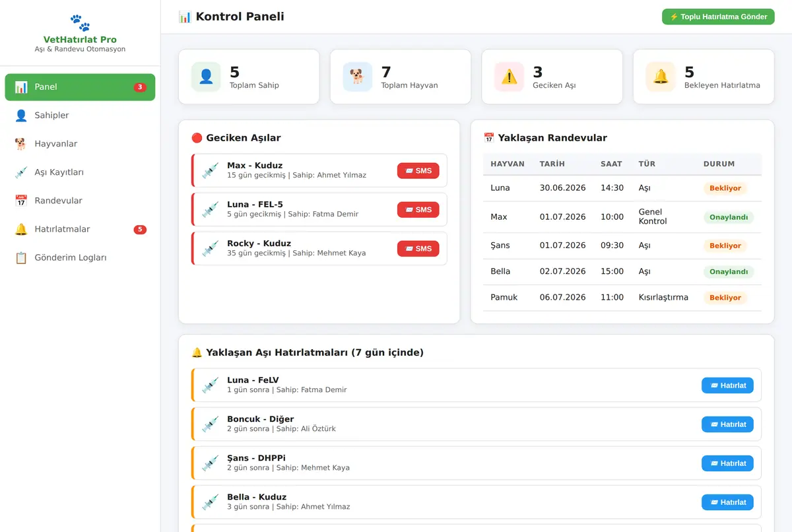Click the syringe icon beside Luna - FEL-5
The width and height of the screenshot is (792, 532).
tap(211, 209)
